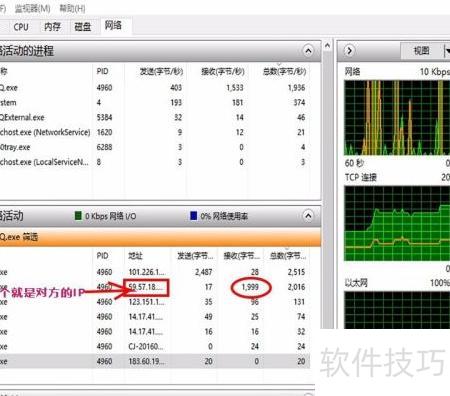Open the 视图 view dropdown

(x=425, y=51)
